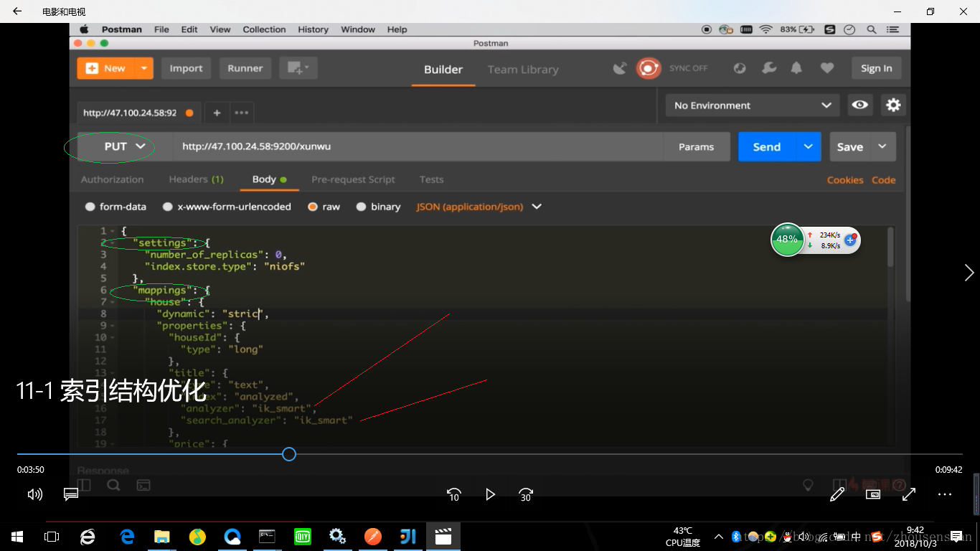Open the Runner button
The width and height of the screenshot is (980, 551).
click(x=245, y=68)
